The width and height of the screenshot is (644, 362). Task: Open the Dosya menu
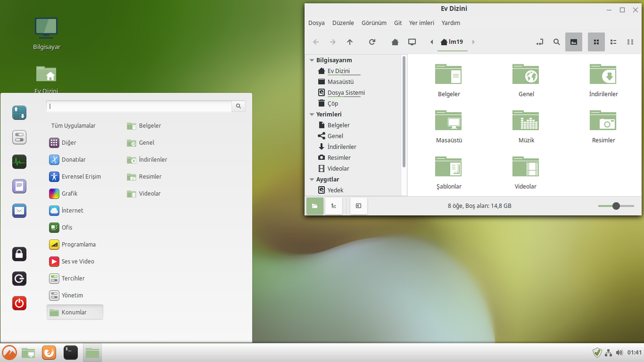click(316, 23)
